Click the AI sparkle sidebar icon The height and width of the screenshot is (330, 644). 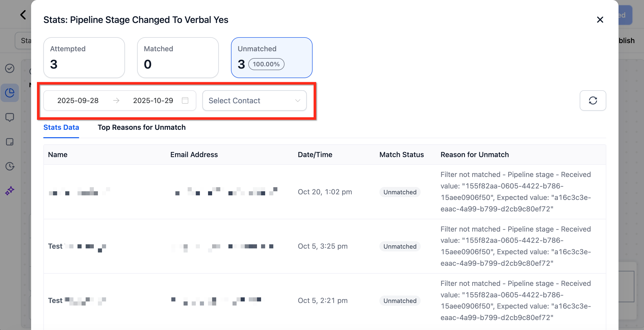10,191
